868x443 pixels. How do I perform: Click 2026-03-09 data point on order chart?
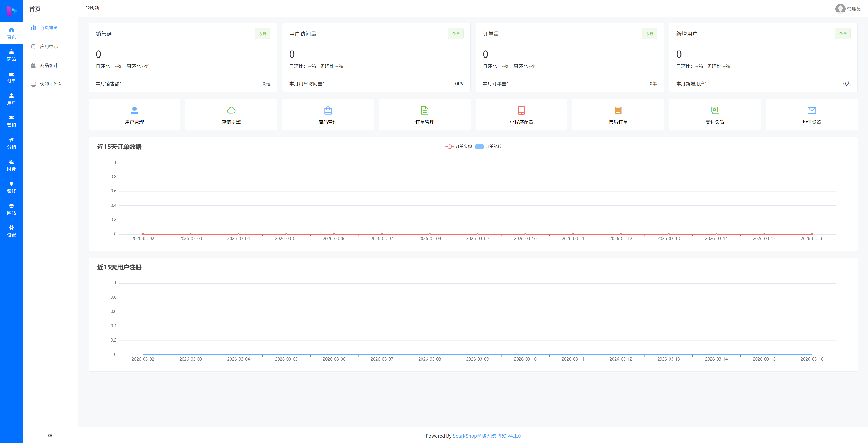477,234
